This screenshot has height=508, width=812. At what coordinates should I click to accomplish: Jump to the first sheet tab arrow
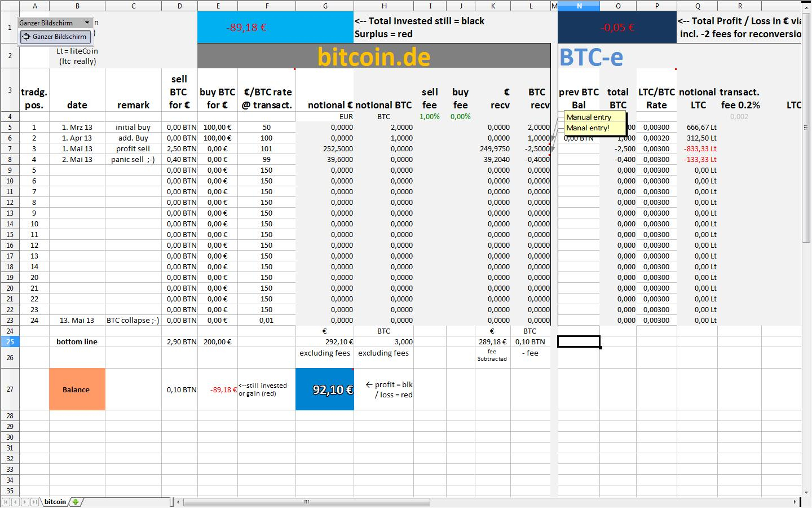click(6, 502)
